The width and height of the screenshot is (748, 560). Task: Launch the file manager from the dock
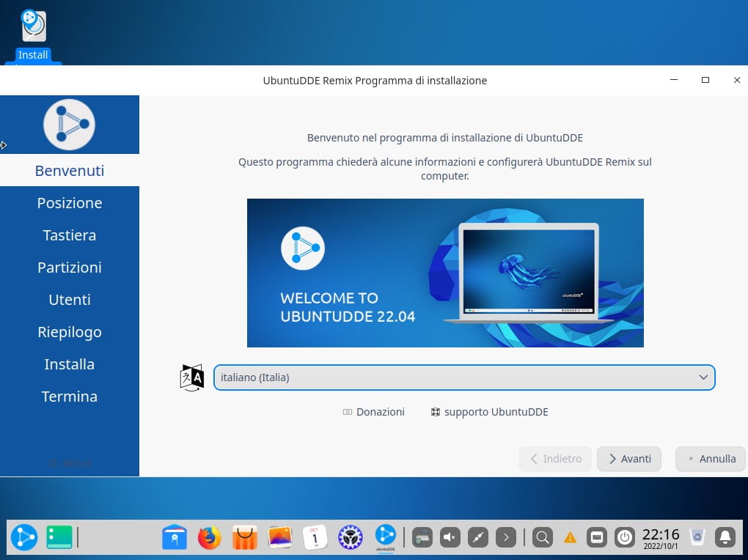(x=175, y=537)
